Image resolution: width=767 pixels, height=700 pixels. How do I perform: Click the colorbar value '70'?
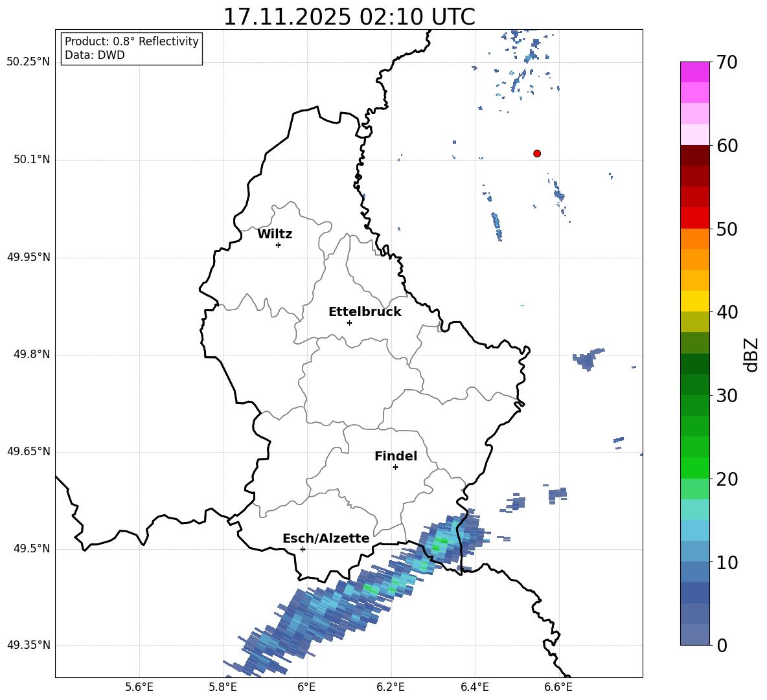click(727, 62)
